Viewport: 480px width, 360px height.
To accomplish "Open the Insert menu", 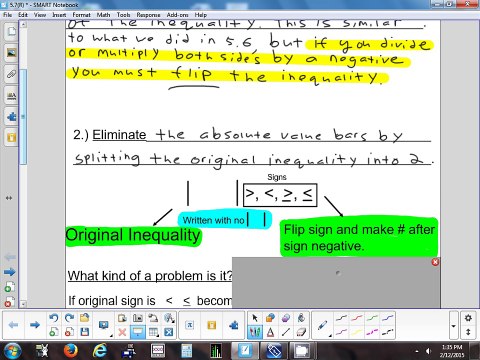I will (59, 15).
